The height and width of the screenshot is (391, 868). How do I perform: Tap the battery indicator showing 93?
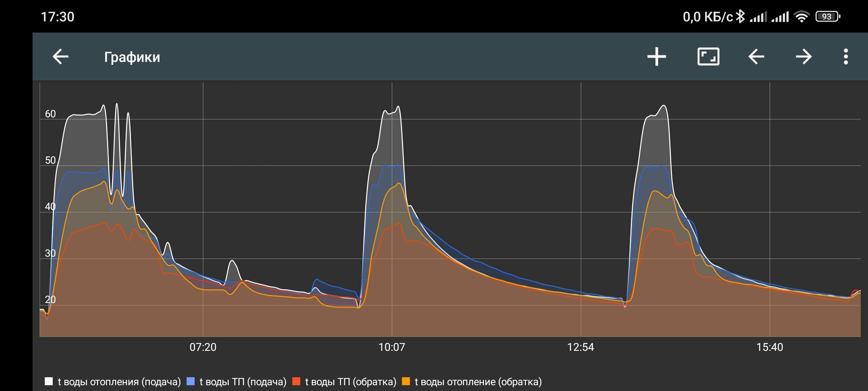point(827,16)
